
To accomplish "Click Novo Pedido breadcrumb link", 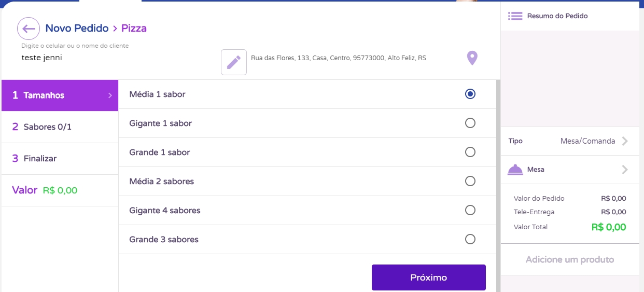I will point(77,29).
